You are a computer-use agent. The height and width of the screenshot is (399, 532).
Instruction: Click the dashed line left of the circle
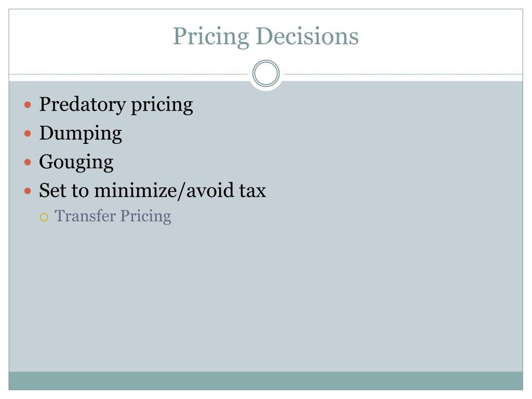tap(129, 74)
